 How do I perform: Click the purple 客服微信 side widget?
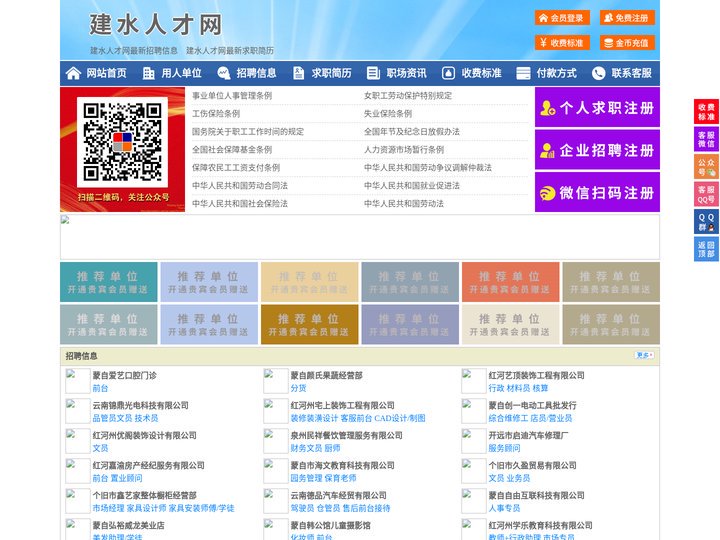[706, 139]
